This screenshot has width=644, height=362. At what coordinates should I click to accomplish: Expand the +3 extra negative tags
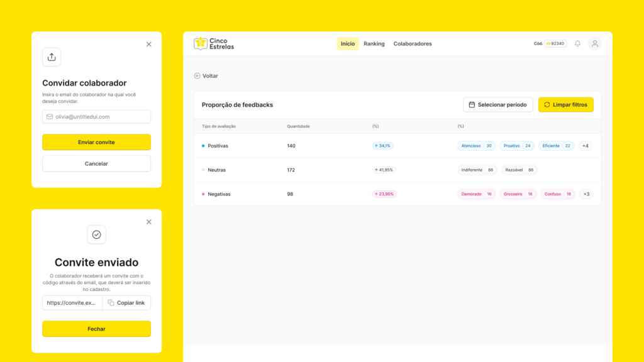(586, 194)
